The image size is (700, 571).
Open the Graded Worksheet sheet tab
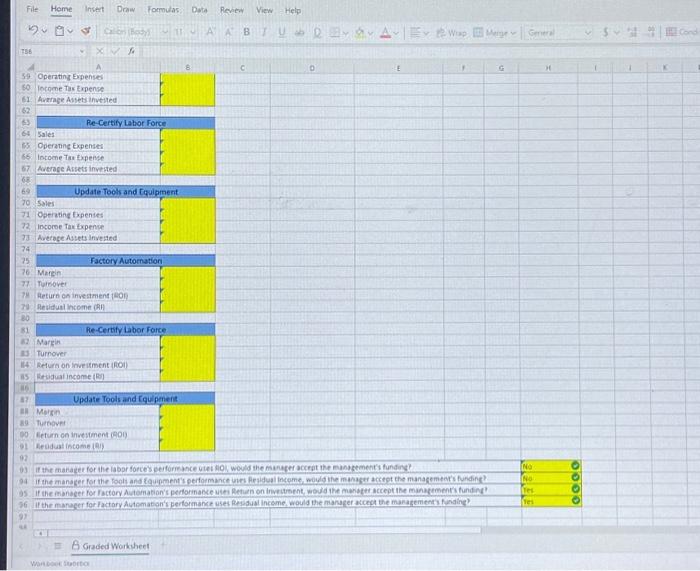(110, 546)
